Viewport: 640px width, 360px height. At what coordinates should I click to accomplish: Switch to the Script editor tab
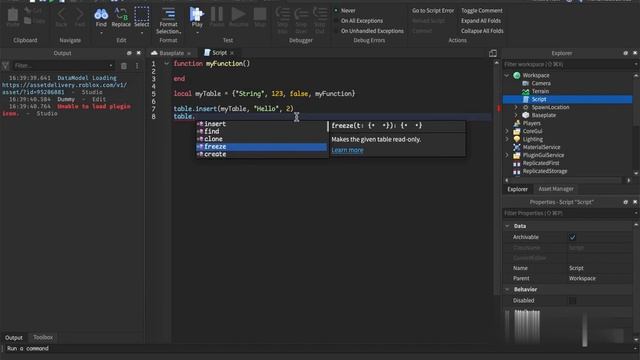[219, 53]
